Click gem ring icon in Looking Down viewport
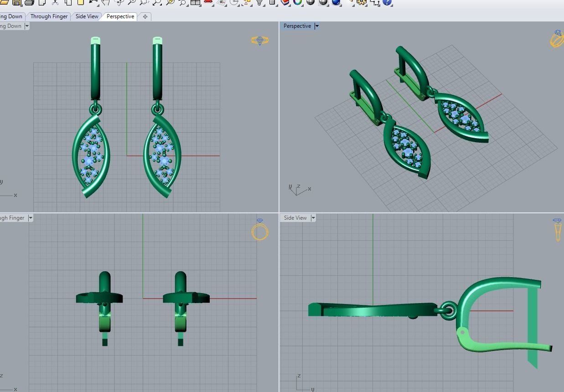 coord(260,41)
